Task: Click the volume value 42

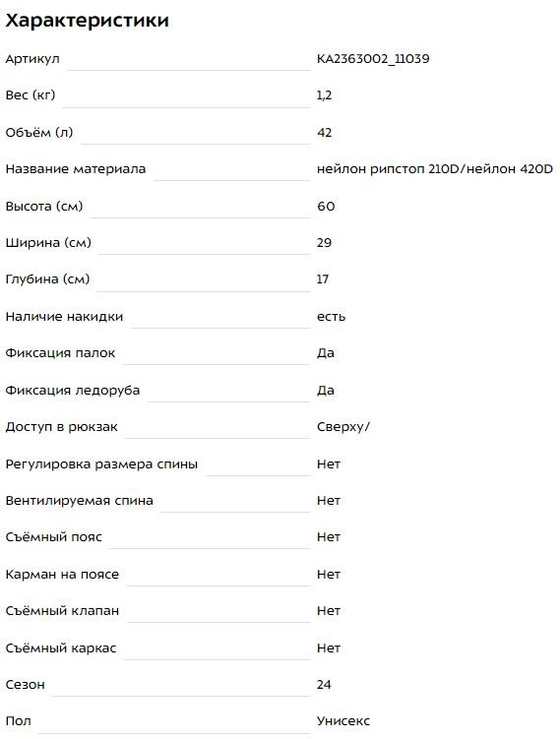Action: coord(325,133)
